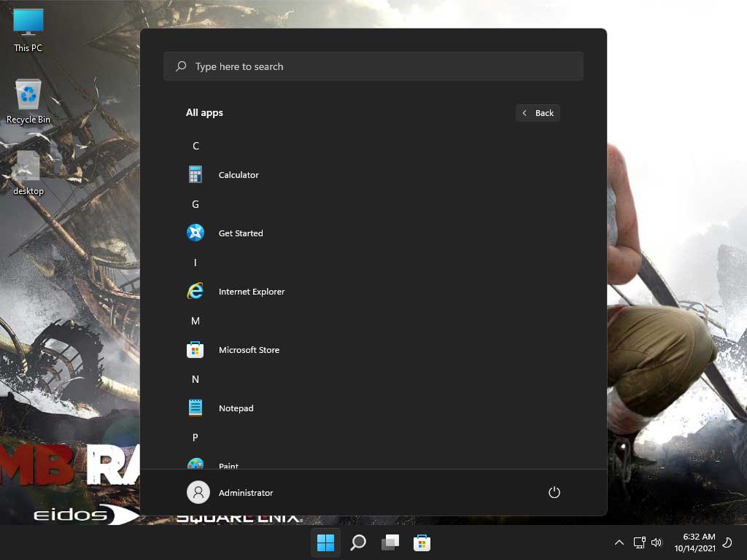Image resolution: width=747 pixels, height=560 pixels.
Task: Open taskbar Search icon
Action: coord(358,542)
